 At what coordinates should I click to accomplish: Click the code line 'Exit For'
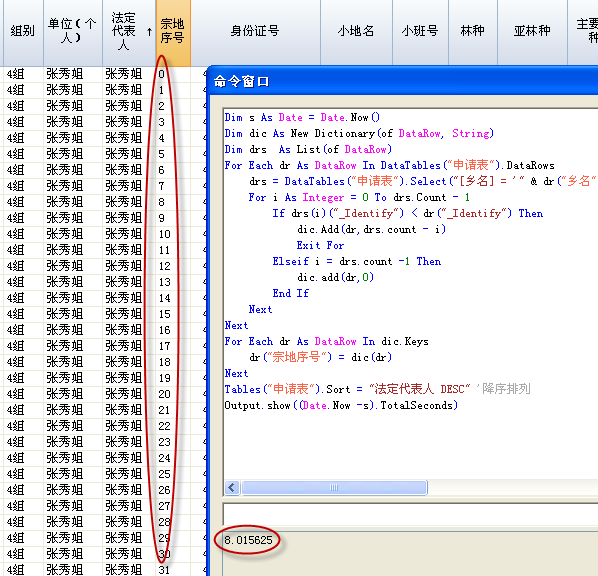click(320, 245)
